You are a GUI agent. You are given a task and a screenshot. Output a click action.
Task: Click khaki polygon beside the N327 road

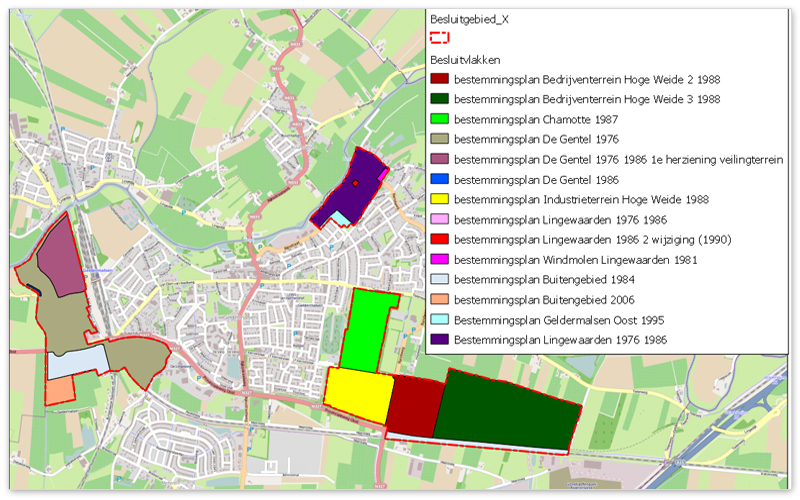(x=139, y=360)
